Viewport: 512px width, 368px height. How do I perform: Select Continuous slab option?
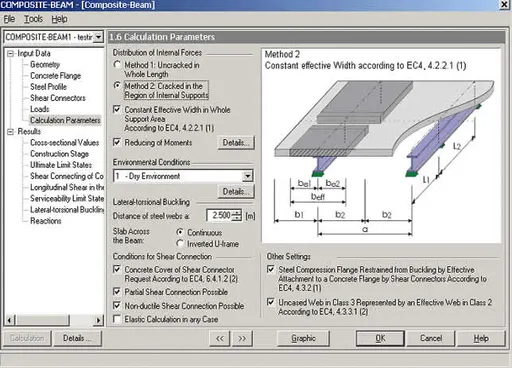(180, 232)
